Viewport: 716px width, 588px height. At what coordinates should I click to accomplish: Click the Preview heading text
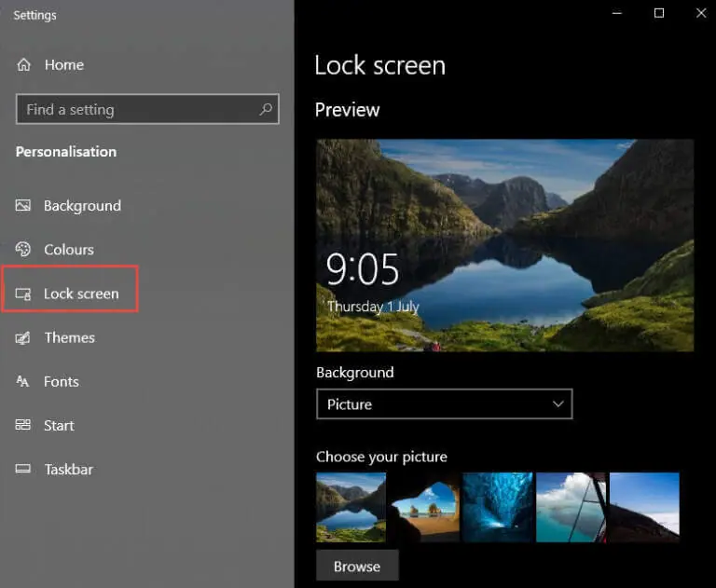(x=347, y=110)
